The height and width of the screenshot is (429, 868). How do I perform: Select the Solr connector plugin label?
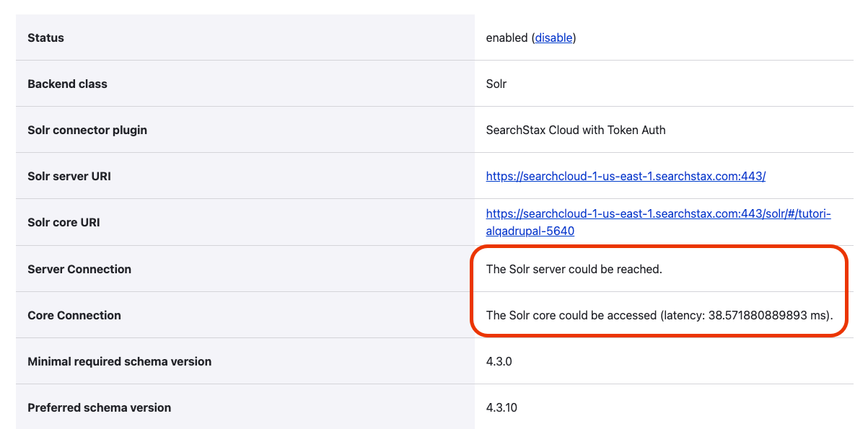coord(87,130)
